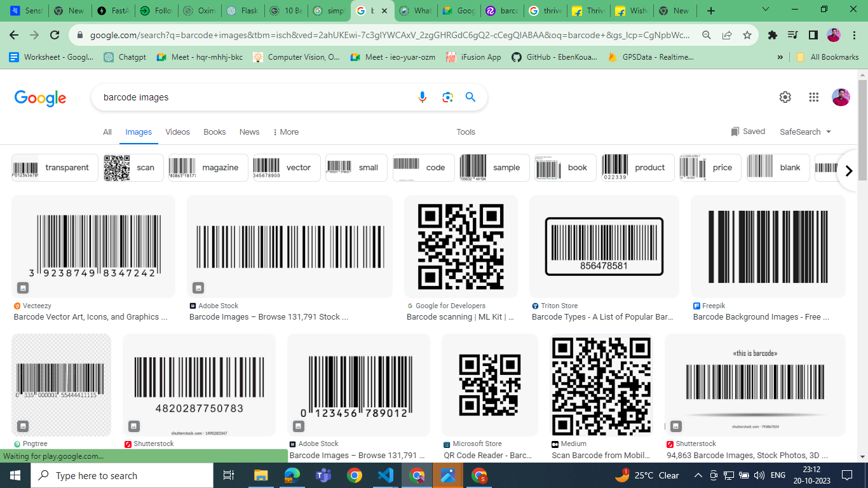Click the blue search magnifier icon

[470, 97]
